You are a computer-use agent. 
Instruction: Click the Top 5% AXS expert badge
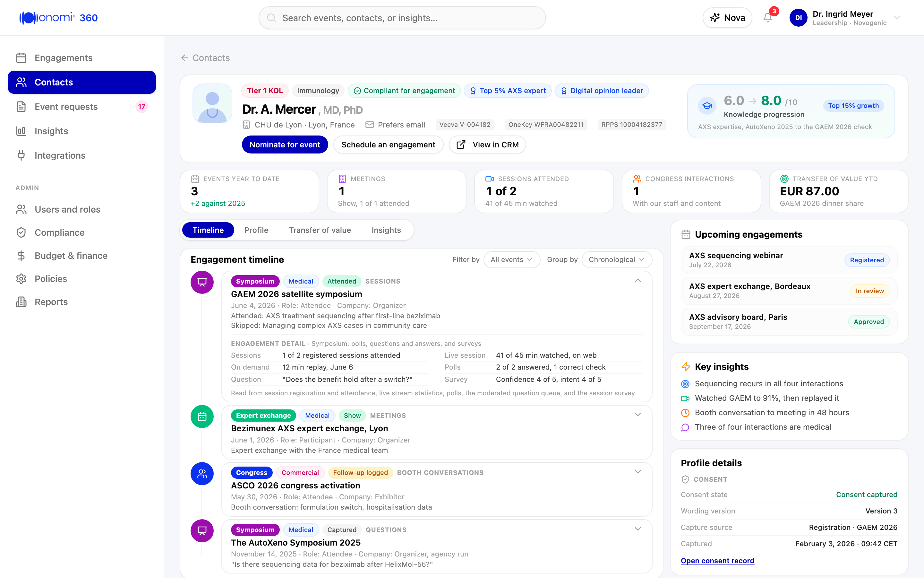pos(508,91)
